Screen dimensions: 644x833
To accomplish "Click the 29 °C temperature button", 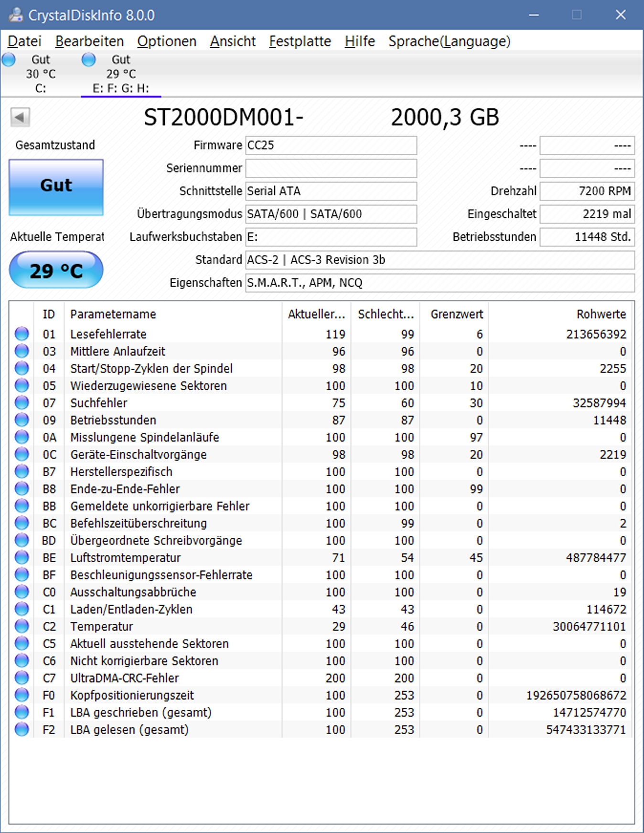I will (56, 270).
